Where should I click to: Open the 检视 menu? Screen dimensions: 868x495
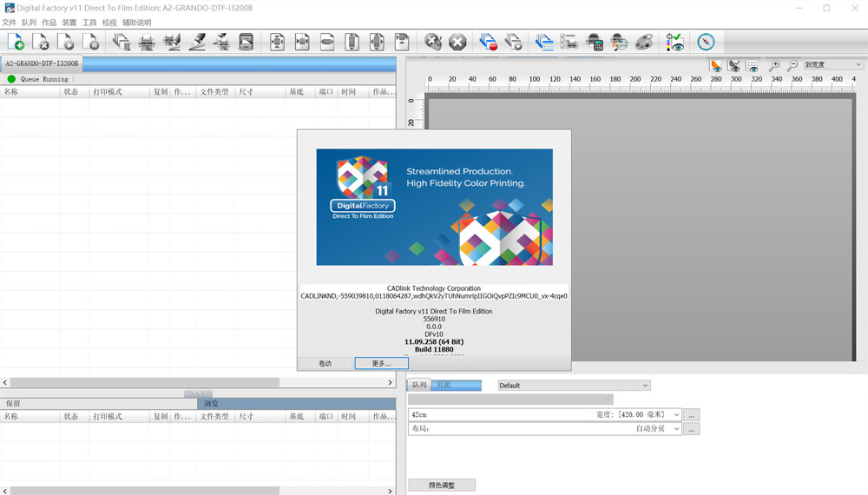109,23
